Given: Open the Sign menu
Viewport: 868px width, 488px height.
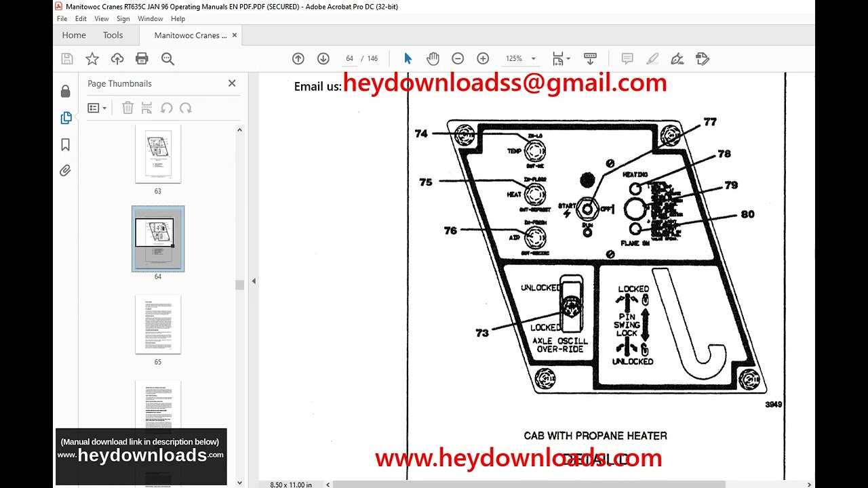Looking at the screenshot, I should pyautogui.click(x=123, y=19).
